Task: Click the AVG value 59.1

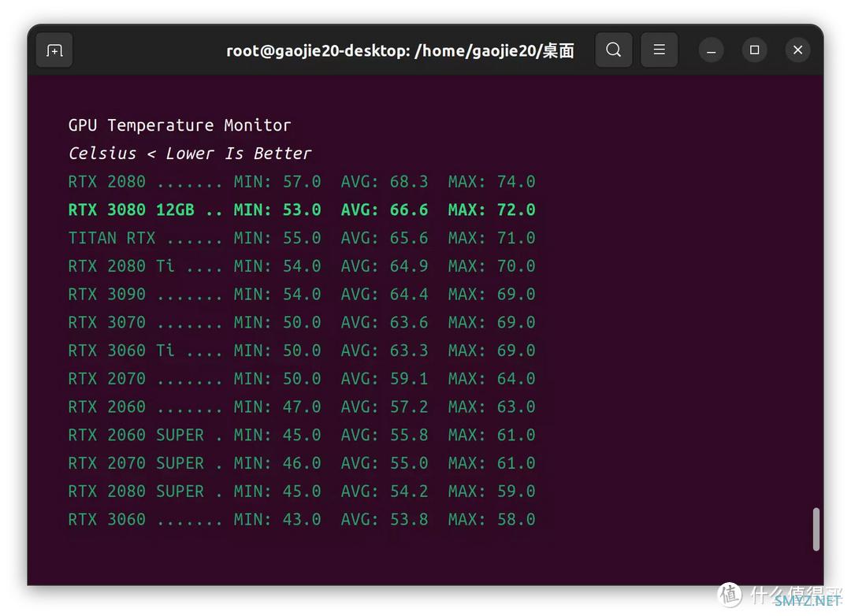Action: tap(409, 380)
